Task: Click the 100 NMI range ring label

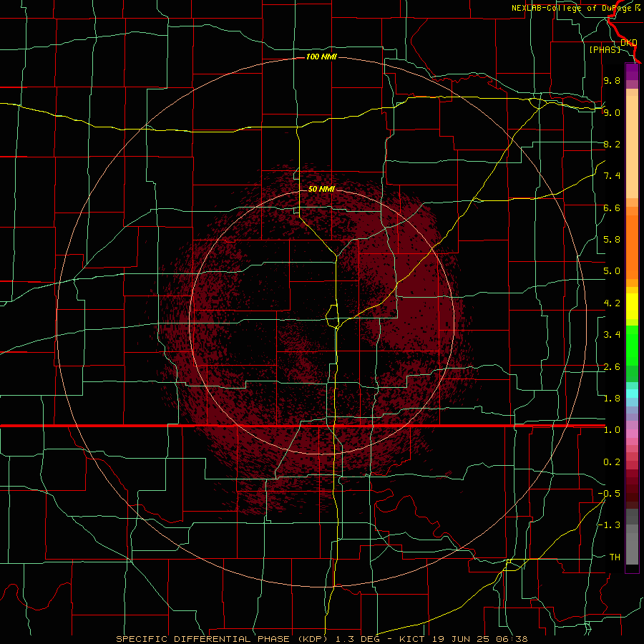Action: tap(321, 57)
